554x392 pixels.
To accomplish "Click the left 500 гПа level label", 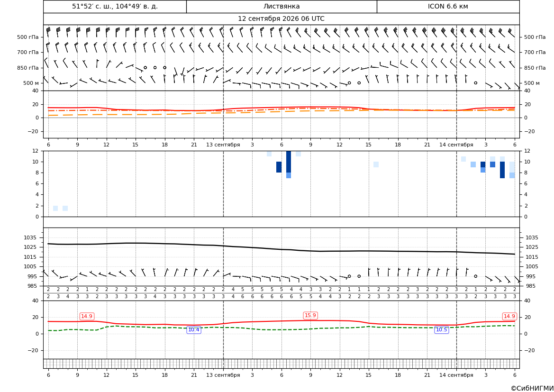I will 28,37.
